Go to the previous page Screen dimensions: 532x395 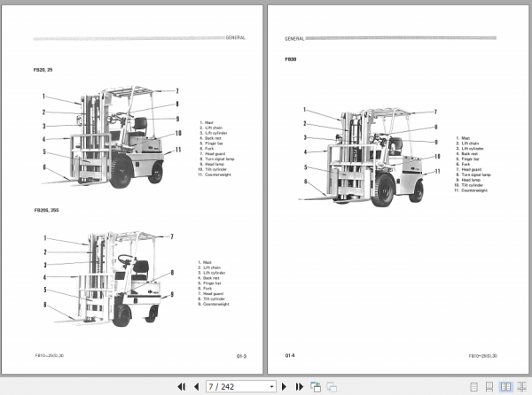click(197, 386)
